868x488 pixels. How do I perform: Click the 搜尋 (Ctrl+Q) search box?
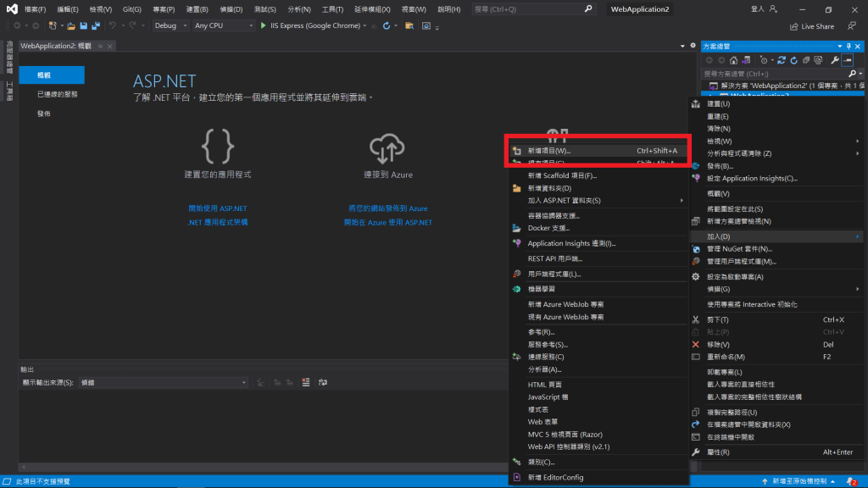[532, 8]
